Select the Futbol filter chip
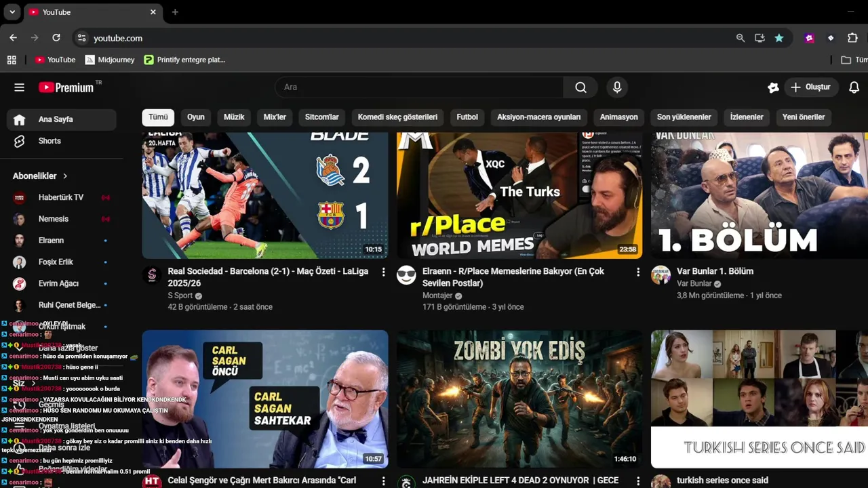Image resolution: width=868 pixels, height=488 pixels. 467,117
